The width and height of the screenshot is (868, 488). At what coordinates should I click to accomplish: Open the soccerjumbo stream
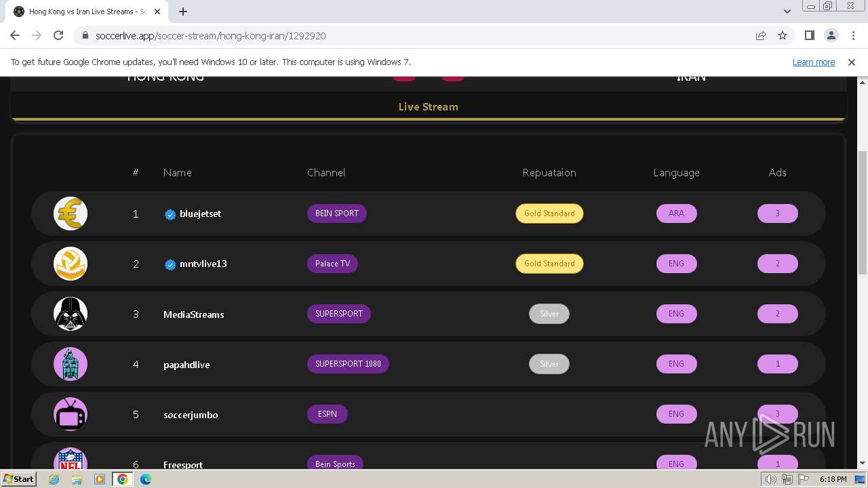(191, 415)
